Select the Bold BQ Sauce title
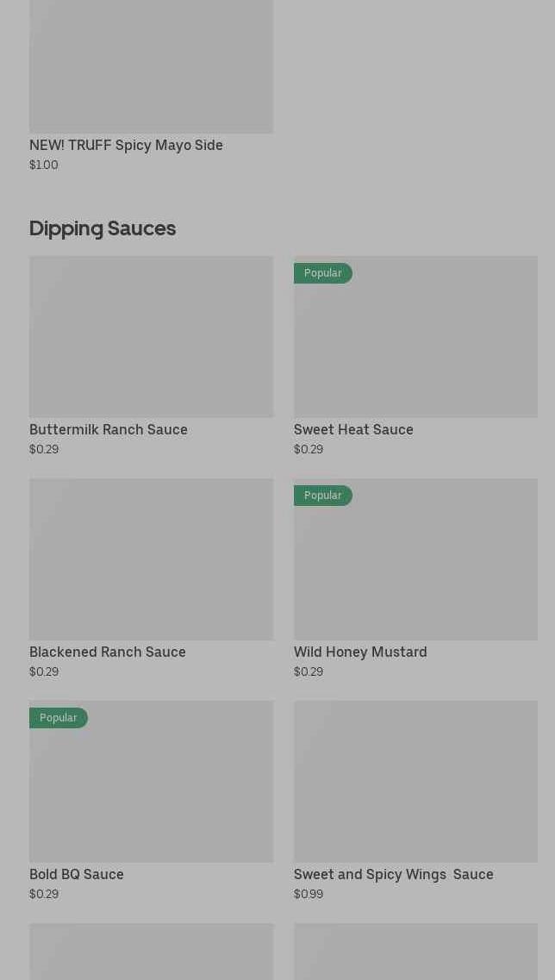Image resolution: width=555 pixels, height=980 pixels. (x=77, y=874)
